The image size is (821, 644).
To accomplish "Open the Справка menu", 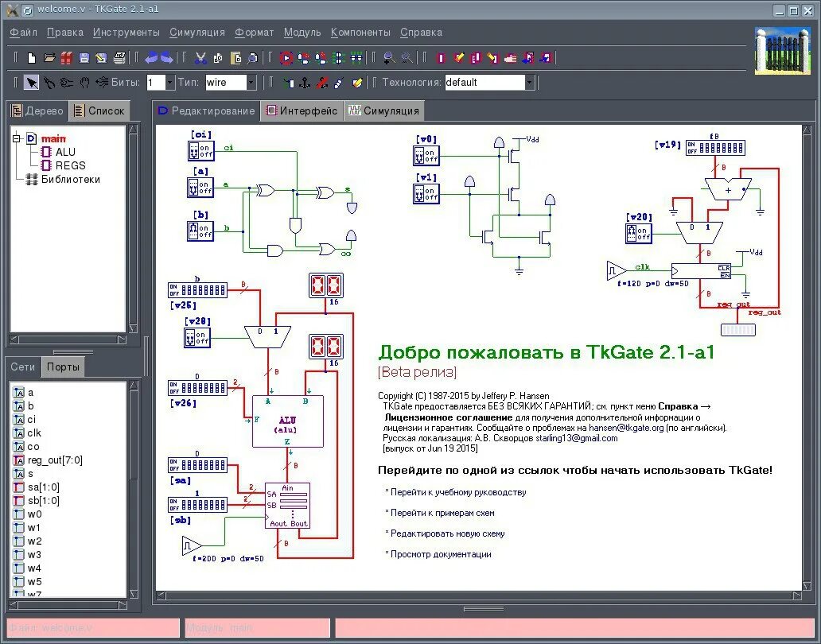I will (x=421, y=33).
